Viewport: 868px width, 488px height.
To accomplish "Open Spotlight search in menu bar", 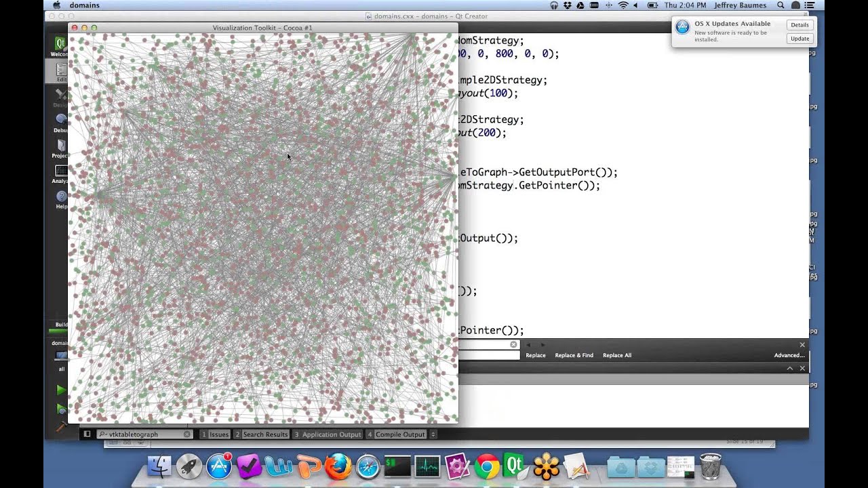I will [781, 5].
